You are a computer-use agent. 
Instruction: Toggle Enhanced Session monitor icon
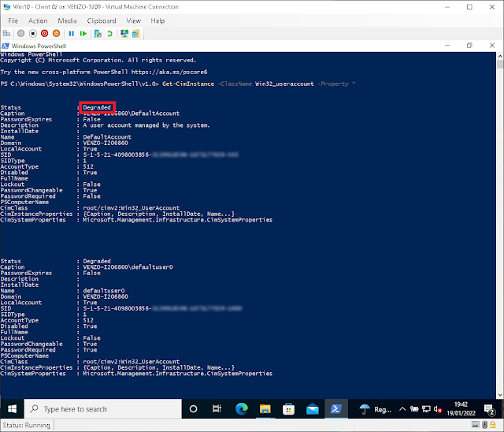124,33
